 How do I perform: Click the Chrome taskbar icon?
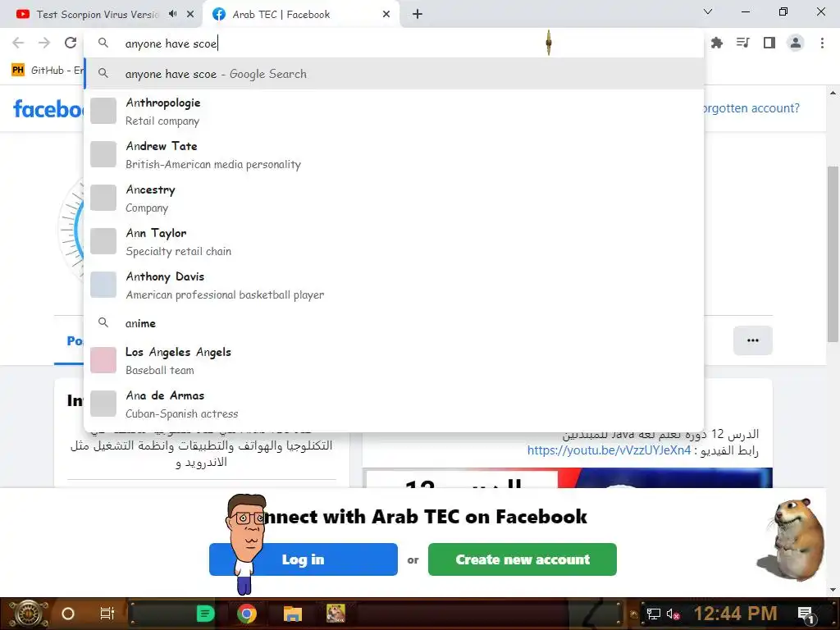click(247, 614)
